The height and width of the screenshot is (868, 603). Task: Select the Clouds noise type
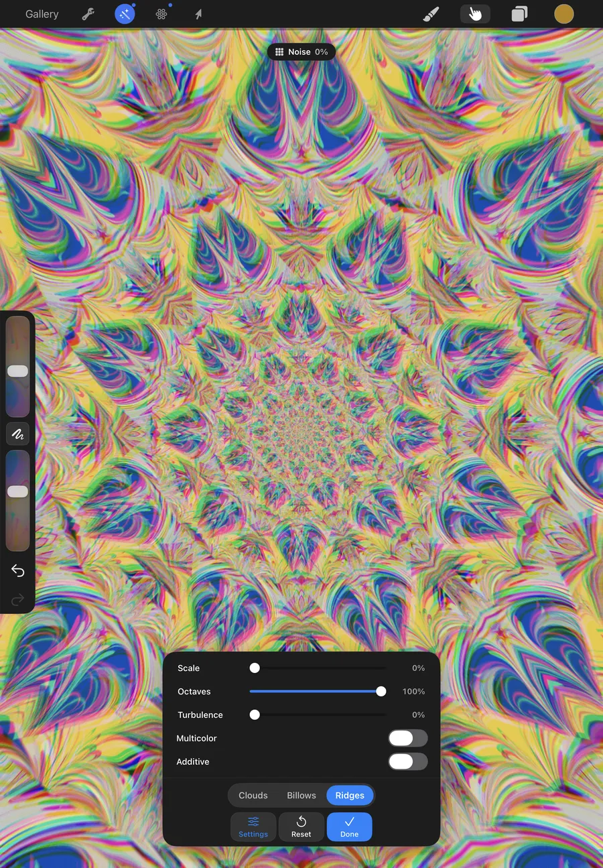pyautogui.click(x=253, y=796)
